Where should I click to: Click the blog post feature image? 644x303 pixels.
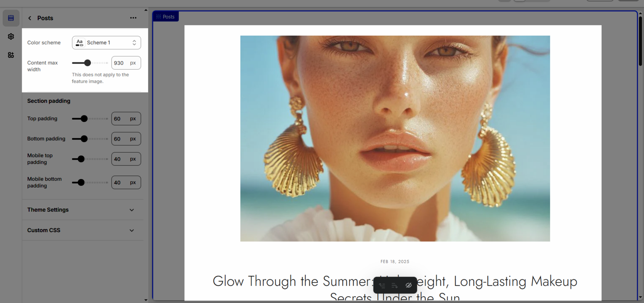click(395, 138)
